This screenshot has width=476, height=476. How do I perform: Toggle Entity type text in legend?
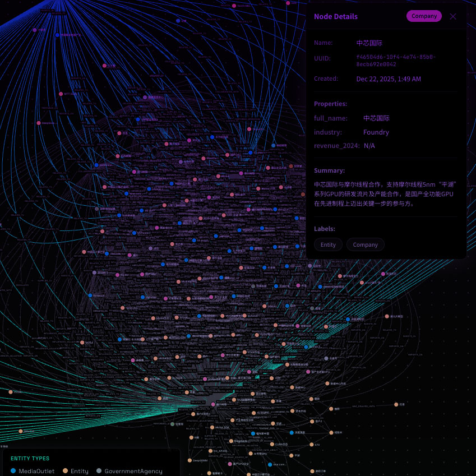click(x=80, y=471)
